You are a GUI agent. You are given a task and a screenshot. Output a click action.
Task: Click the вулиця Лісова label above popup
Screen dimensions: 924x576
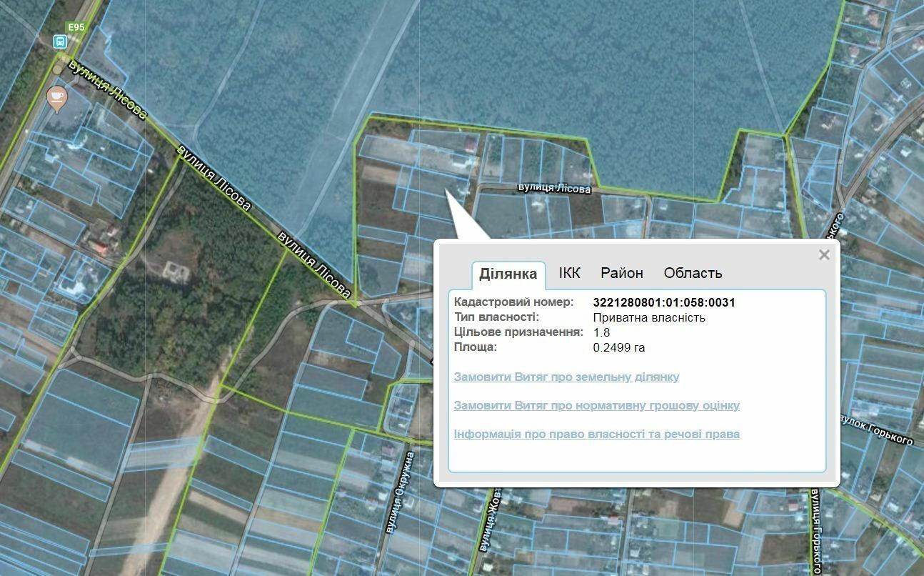coord(555,189)
